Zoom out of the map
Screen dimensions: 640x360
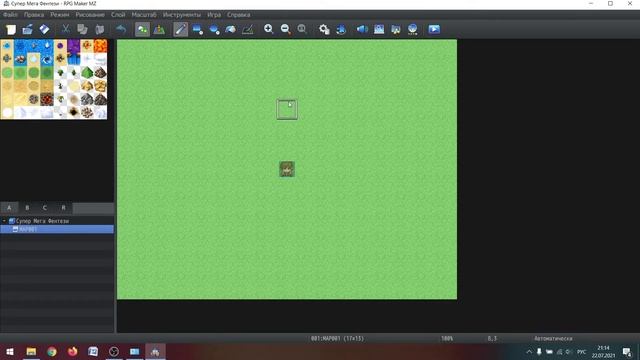(x=285, y=29)
